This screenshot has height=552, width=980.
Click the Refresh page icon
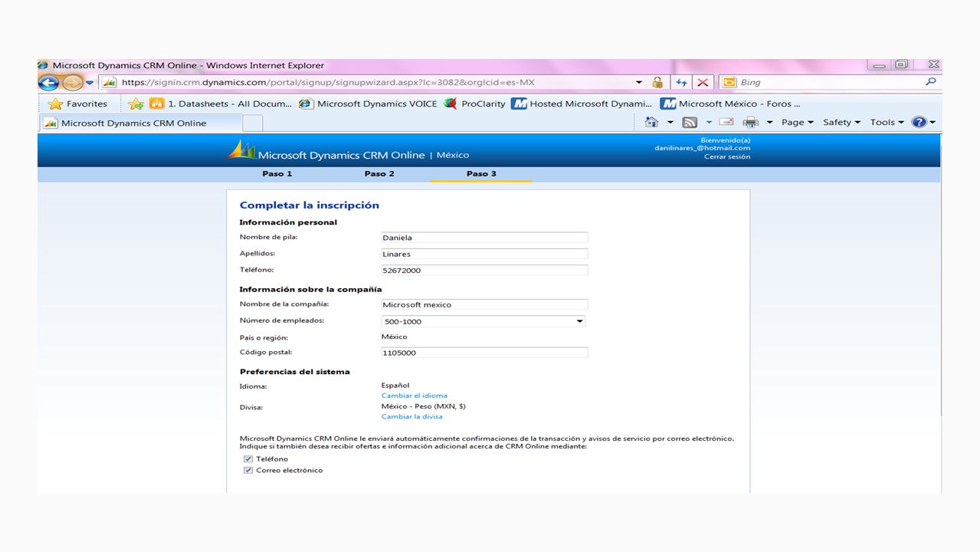tap(681, 82)
